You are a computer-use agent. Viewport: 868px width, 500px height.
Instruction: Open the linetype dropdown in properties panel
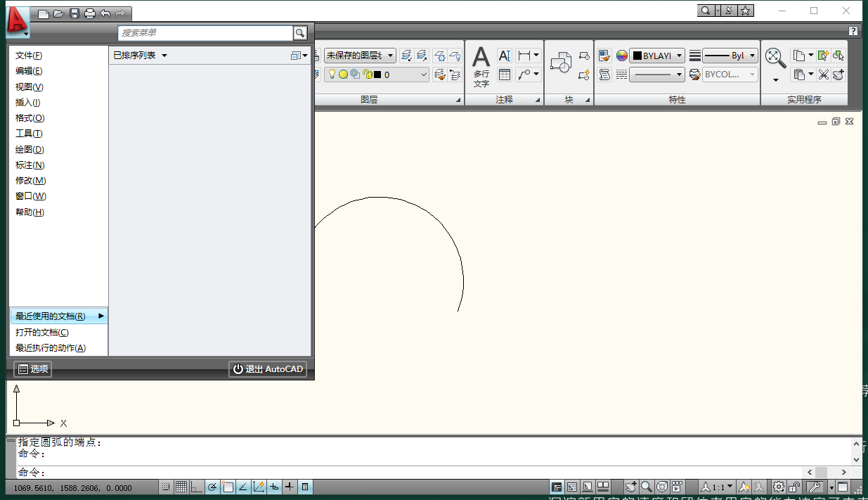coord(657,75)
